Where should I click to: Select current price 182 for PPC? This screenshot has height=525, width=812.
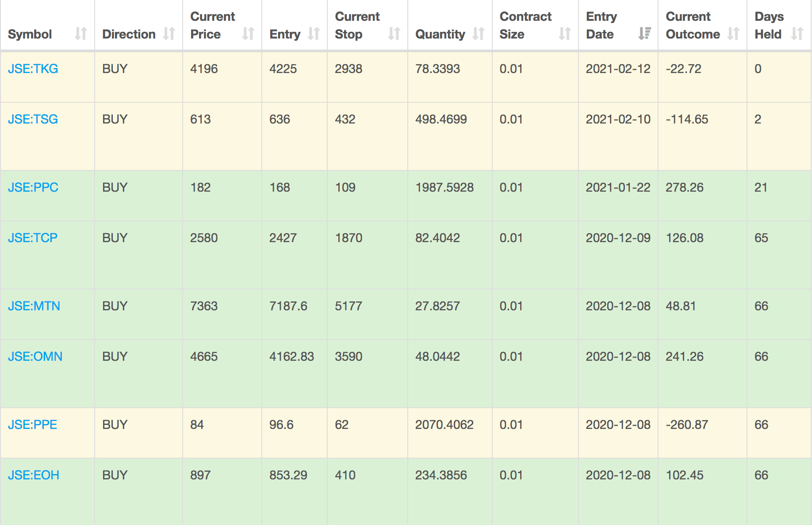(x=200, y=187)
